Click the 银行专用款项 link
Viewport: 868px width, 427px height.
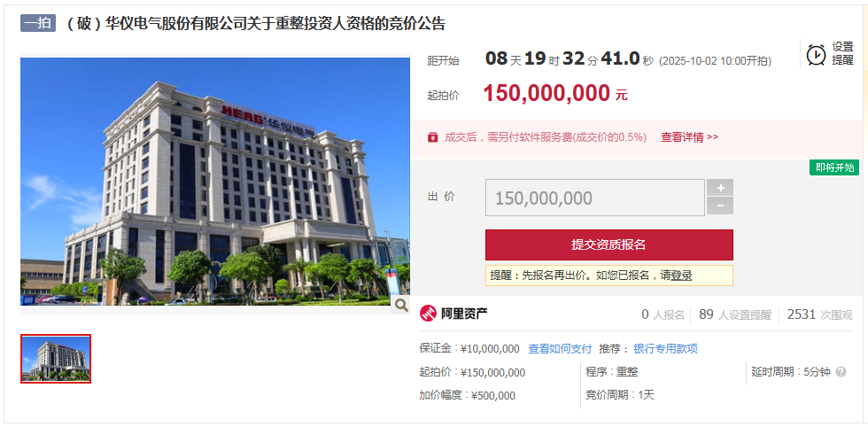pyautogui.click(x=665, y=349)
